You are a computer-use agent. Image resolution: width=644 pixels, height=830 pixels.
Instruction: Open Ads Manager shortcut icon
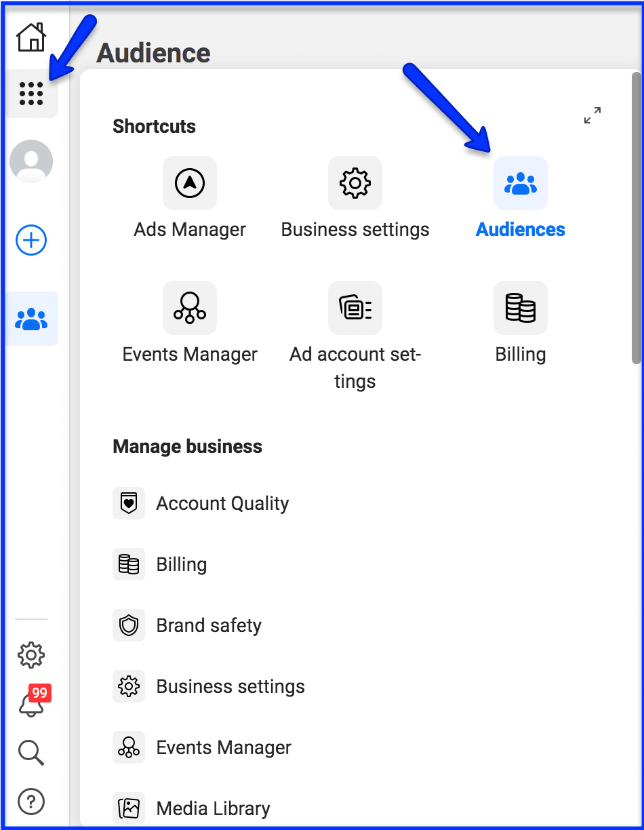(190, 183)
